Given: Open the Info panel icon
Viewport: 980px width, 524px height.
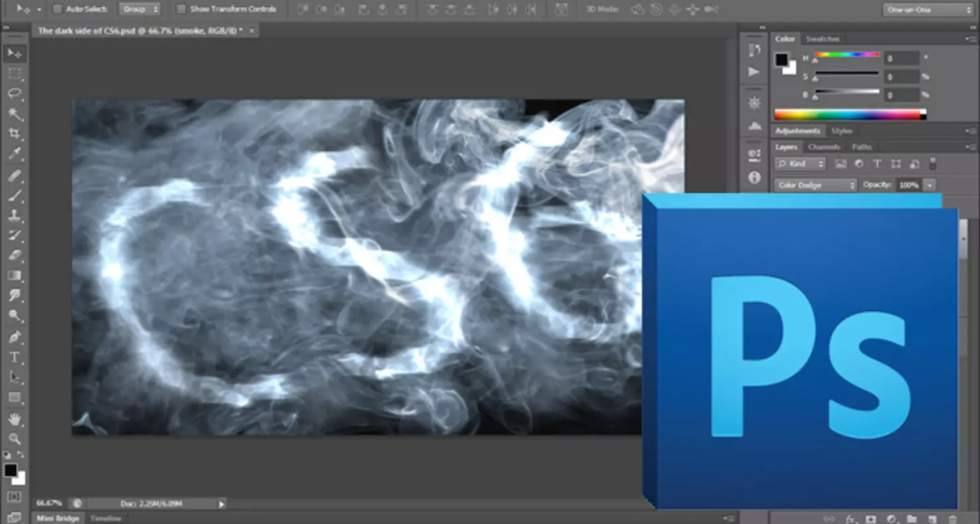Looking at the screenshot, I should [754, 178].
